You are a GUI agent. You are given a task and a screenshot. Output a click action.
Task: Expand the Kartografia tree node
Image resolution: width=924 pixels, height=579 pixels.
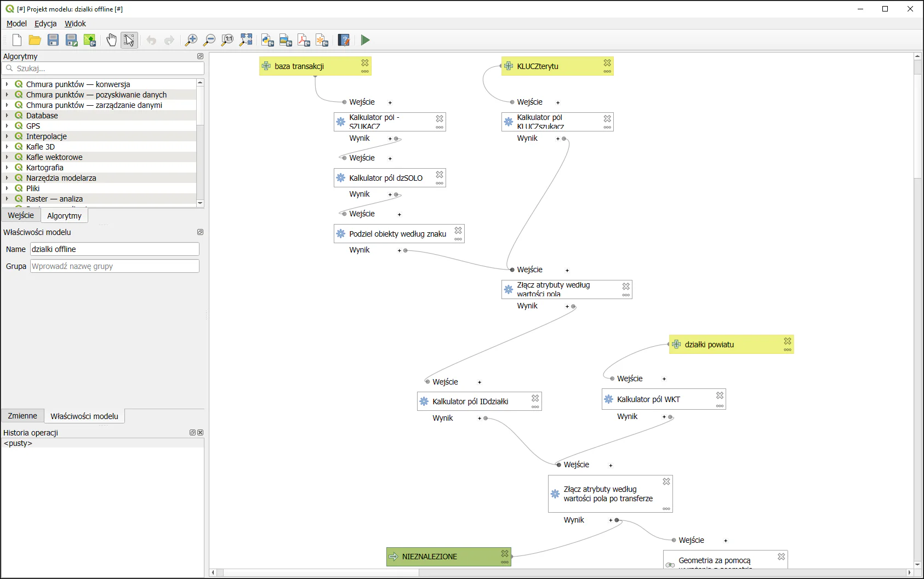click(7, 168)
